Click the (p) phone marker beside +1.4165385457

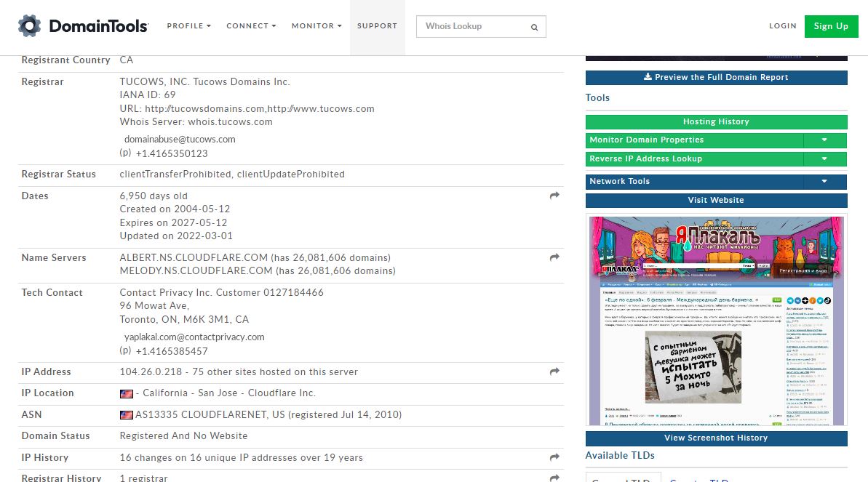(x=125, y=350)
